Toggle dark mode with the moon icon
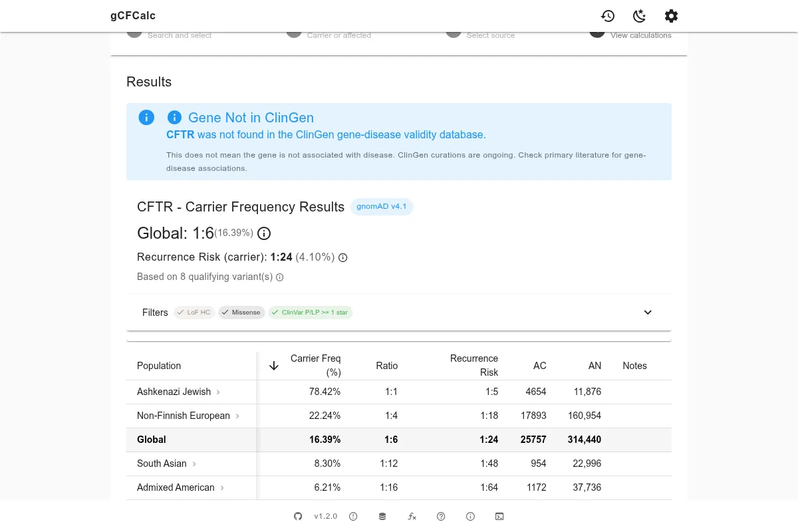The image size is (798, 532). 639,16
